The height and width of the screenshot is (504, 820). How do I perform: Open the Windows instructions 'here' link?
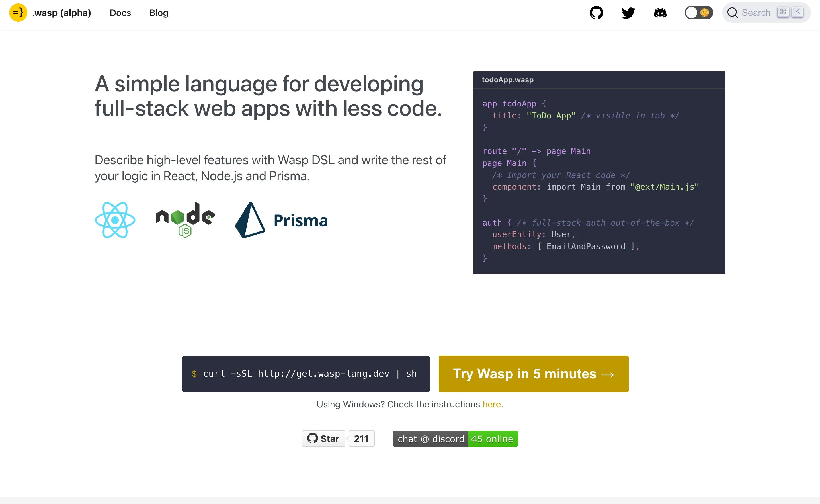tap(491, 404)
